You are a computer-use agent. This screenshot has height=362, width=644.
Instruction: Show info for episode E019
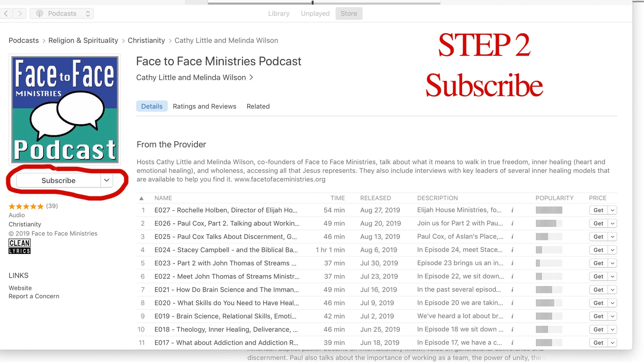[x=513, y=316]
